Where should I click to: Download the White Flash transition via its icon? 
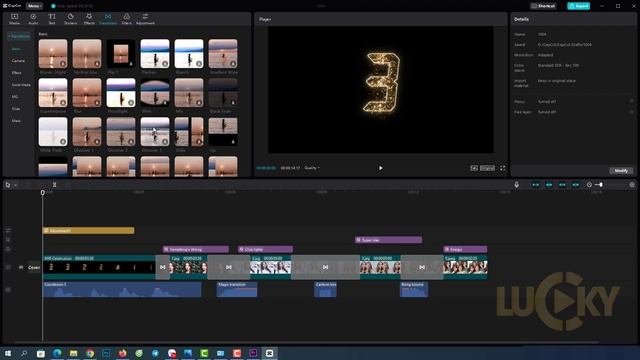pos(63,142)
